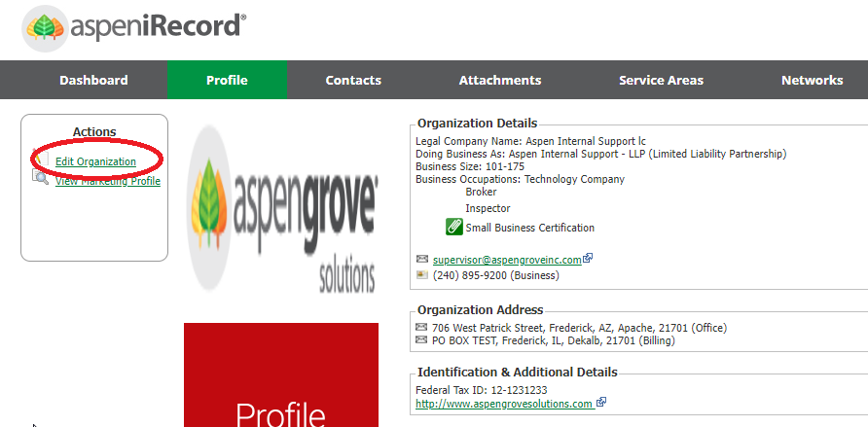The width and height of the screenshot is (868, 427).
Task: Click the external link icon after supervisor email
Action: (588, 258)
